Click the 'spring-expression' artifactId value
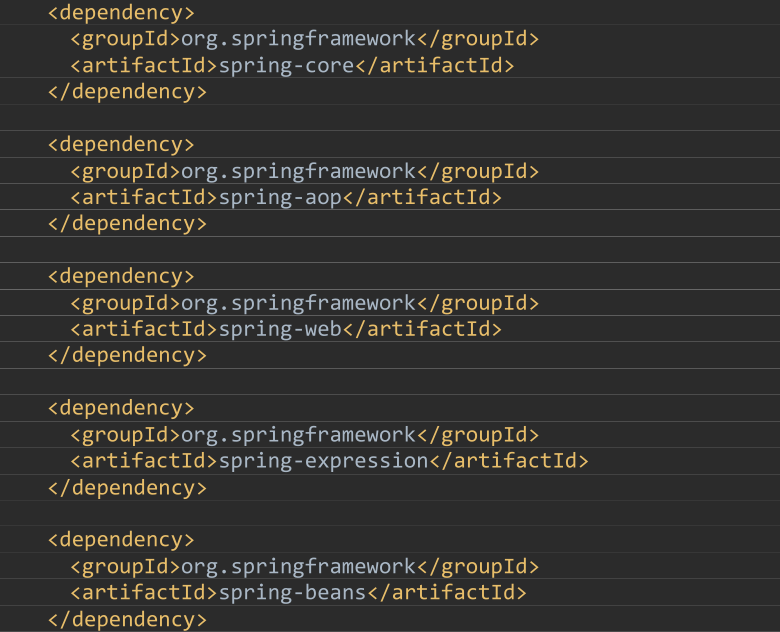The width and height of the screenshot is (780, 632). [x=323, y=461]
